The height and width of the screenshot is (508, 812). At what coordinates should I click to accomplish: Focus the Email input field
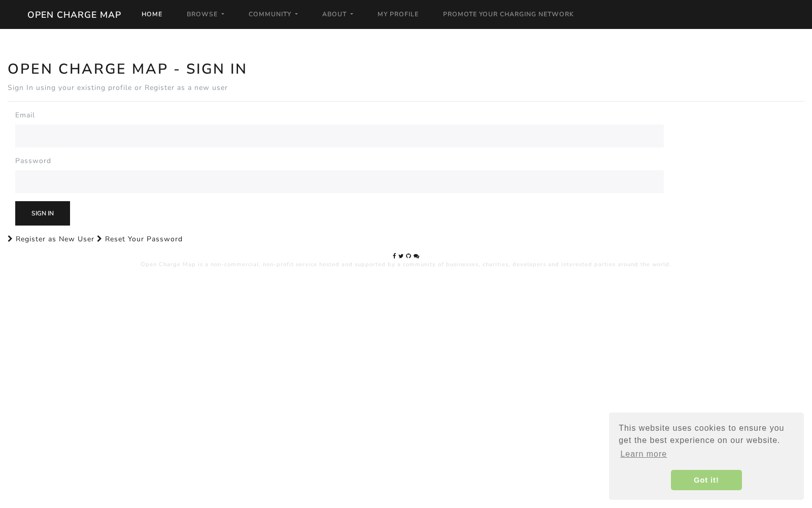[x=340, y=136]
